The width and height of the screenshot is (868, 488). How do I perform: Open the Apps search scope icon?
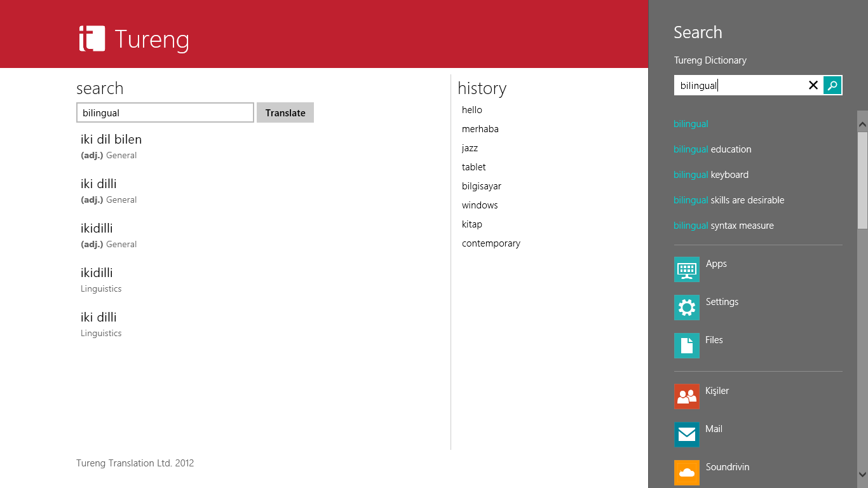tap(686, 269)
